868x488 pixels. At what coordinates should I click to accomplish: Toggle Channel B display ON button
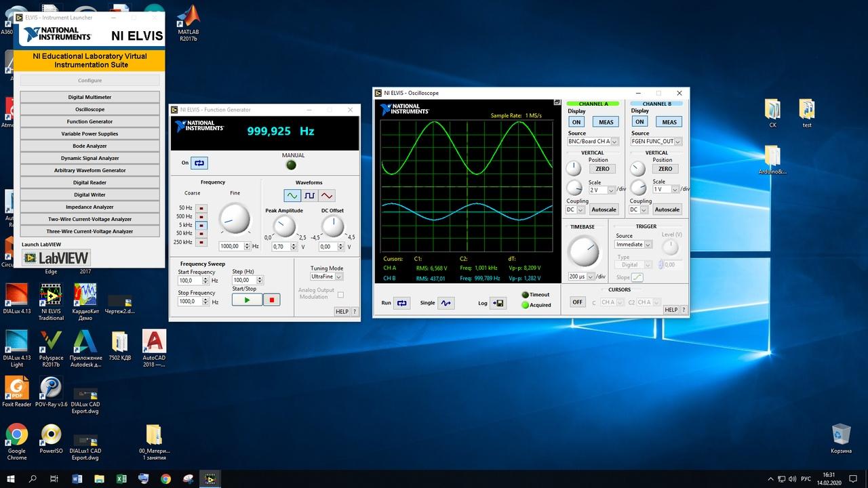click(x=639, y=122)
